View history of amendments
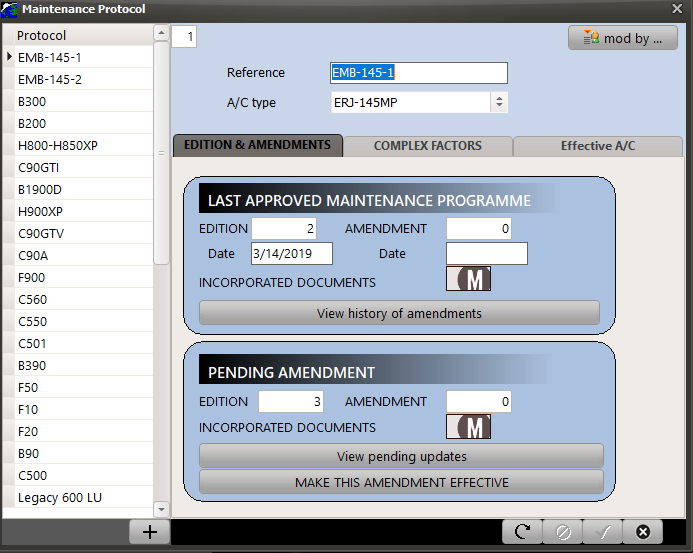This screenshot has height=553, width=693. [x=399, y=313]
